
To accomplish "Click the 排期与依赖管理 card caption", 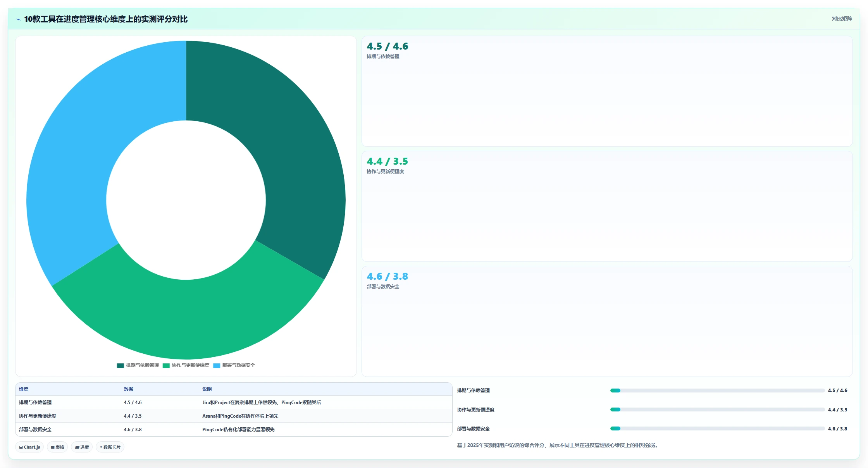I will pos(383,57).
